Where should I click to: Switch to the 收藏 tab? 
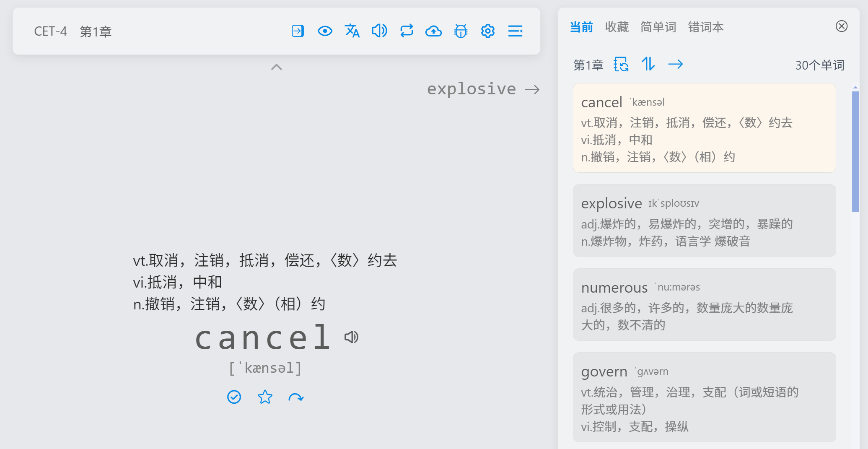coord(617,27)
